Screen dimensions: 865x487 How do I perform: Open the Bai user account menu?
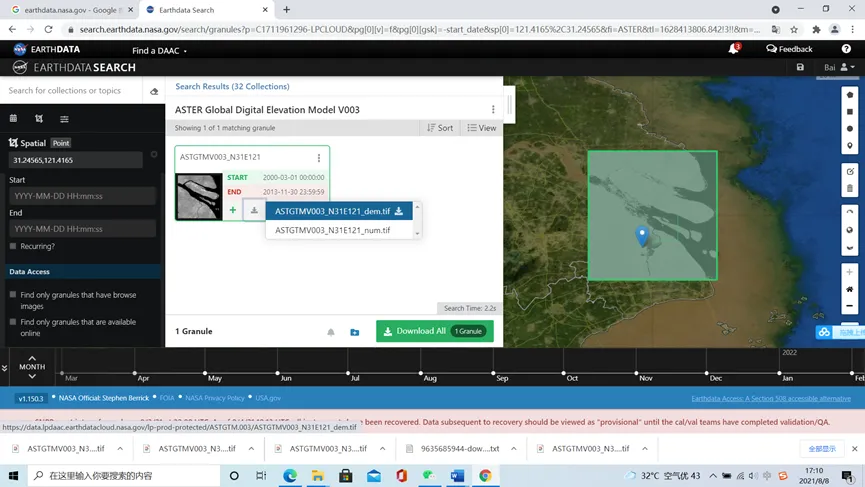point(839,67)
